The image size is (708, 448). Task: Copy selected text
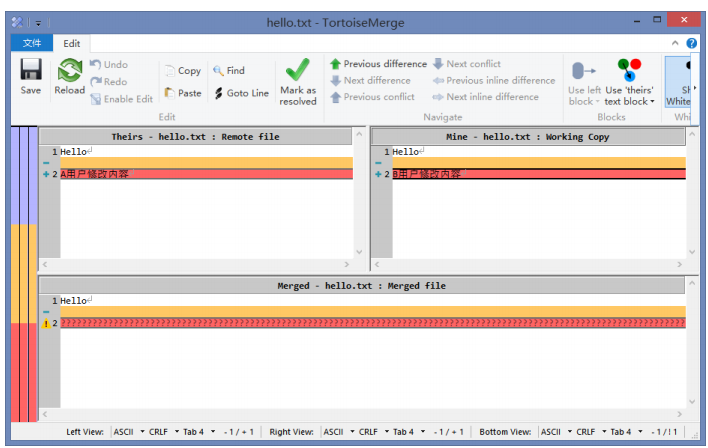(x=183, y=70)
